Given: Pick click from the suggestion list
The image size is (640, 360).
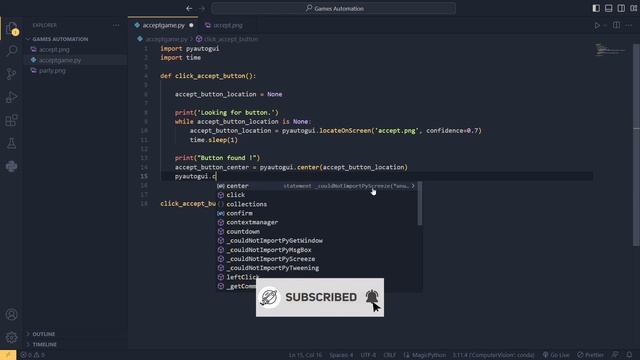Looking at the screenshot, I should click(x=317, y=195).
